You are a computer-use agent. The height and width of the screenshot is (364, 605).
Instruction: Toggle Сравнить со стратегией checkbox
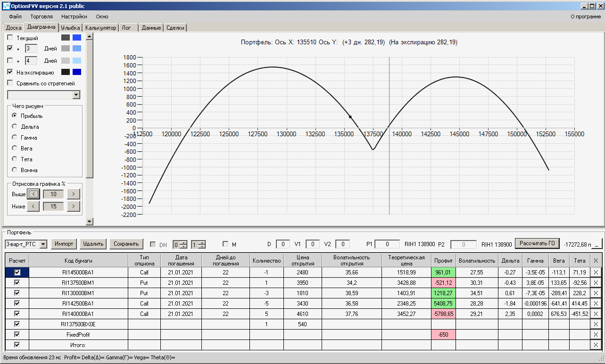[10, 83]
